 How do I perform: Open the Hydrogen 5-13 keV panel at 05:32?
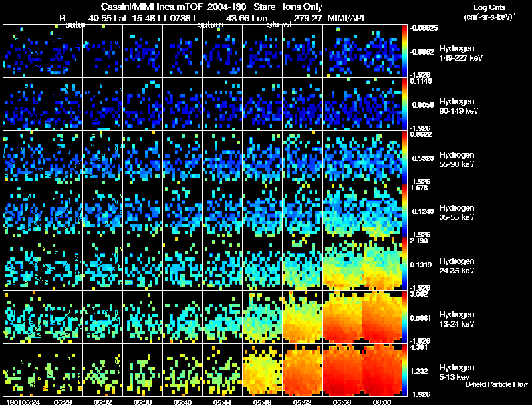click(x=103, y=370)
